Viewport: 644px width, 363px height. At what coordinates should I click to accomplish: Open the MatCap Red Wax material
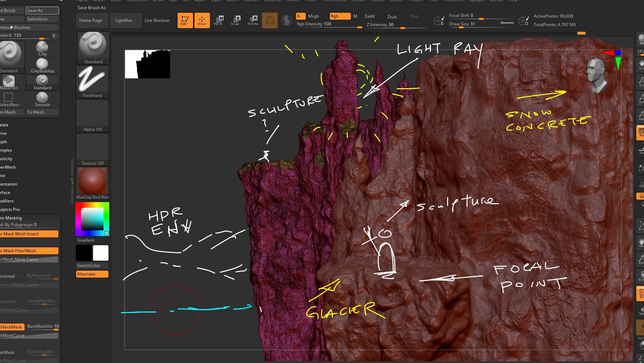pyautogui.click(x=92, y=183)
